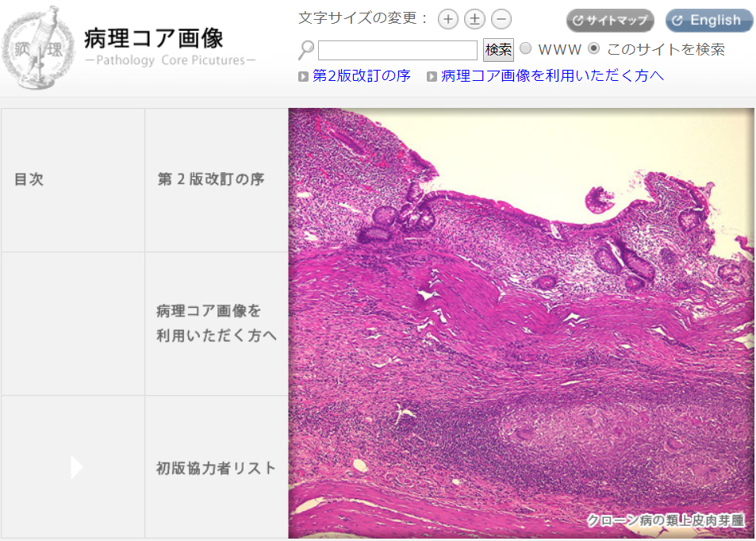Screen dimensions: 756x541
Task: Click the minus icon to shrink text size
Action: pyautogui.click(x=500, y=18)
